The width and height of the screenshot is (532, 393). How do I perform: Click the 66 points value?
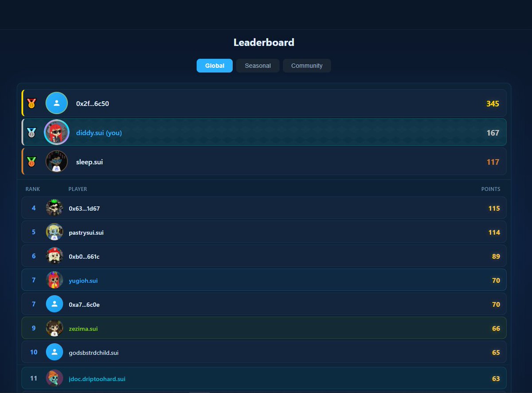(x=496, y=329)
